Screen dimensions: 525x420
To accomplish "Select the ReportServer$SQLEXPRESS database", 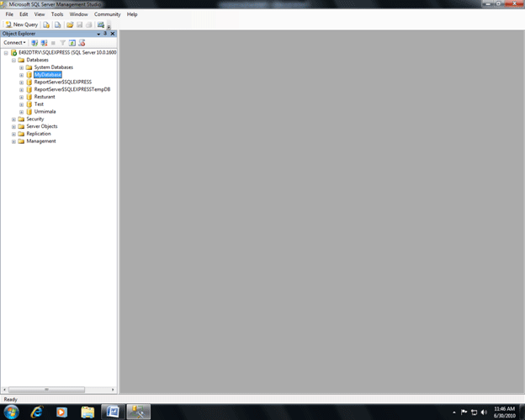I will coord(62,82).
